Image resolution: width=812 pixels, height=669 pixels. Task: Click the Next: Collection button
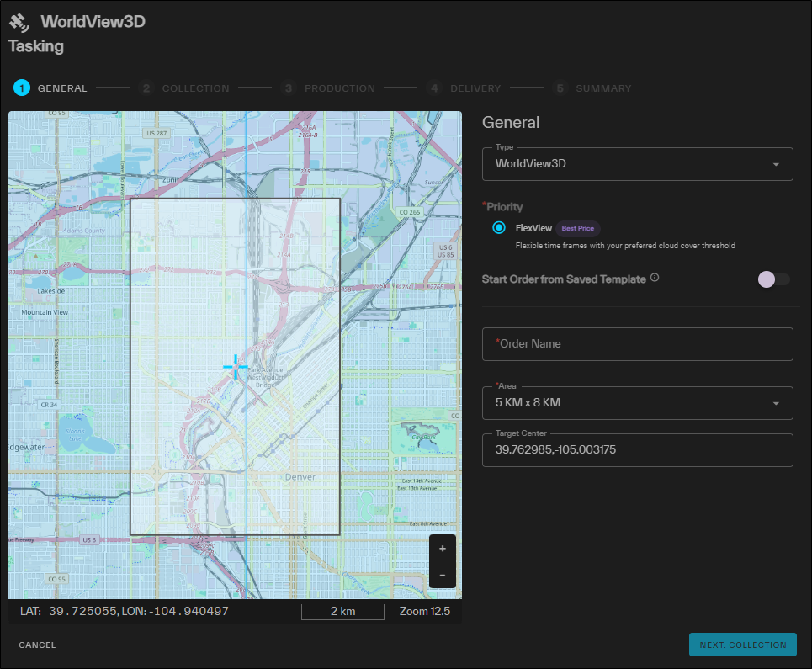743,645
